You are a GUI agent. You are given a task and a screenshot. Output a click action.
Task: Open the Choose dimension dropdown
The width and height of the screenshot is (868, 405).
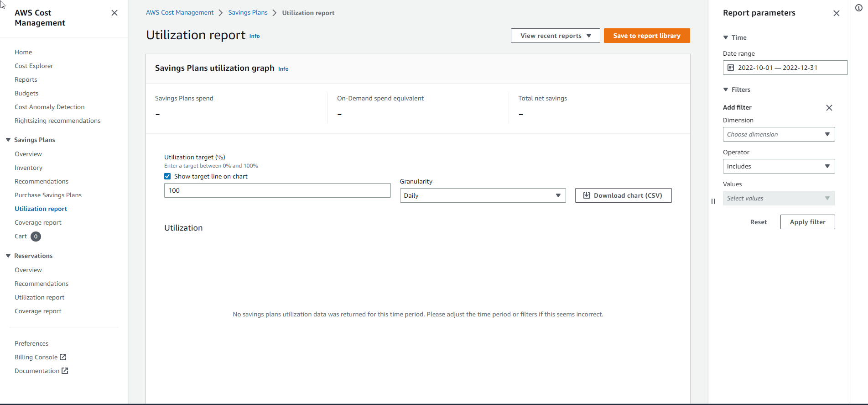pos(779,134)
